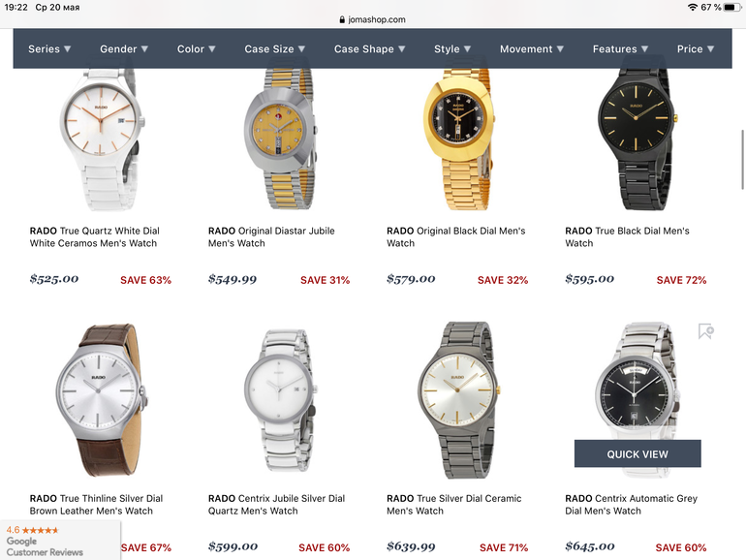Image resolution: width=746 pixels, height=560 pixels.
Task: Open the Case Shape filter
Action: [369, 49]
